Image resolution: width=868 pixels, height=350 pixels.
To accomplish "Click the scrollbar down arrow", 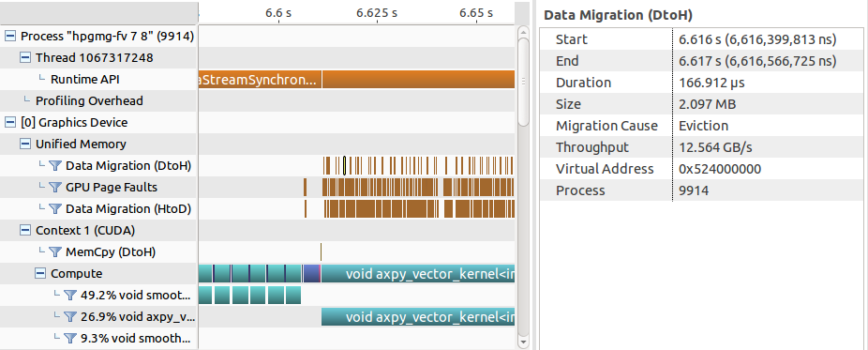I will [523, 342].
